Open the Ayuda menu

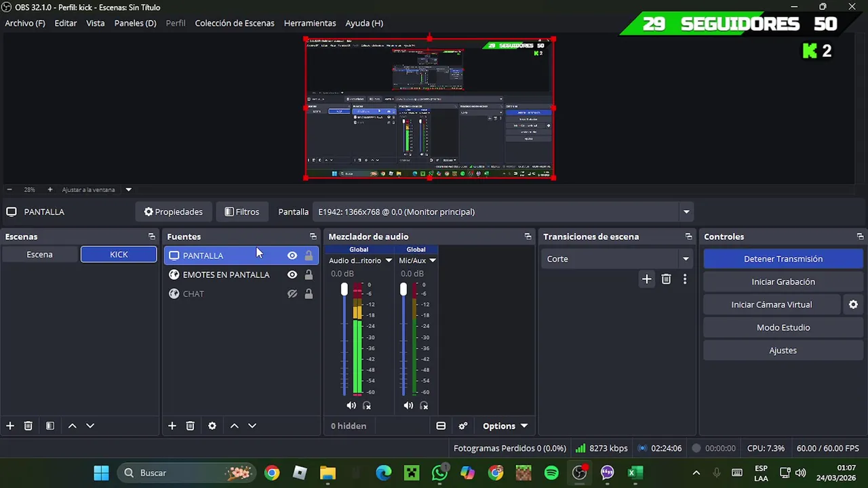pos(364,23)
